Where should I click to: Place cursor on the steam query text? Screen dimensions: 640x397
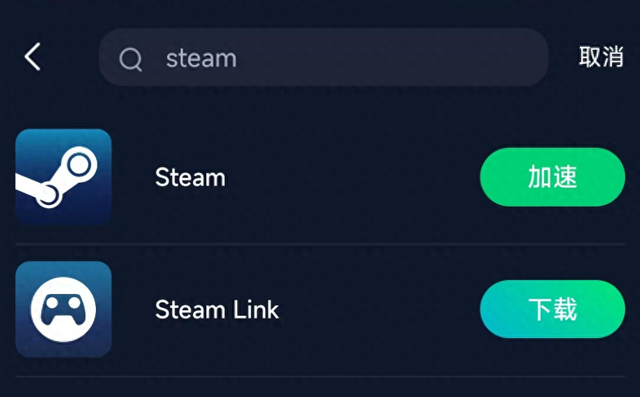pos(201,58)
